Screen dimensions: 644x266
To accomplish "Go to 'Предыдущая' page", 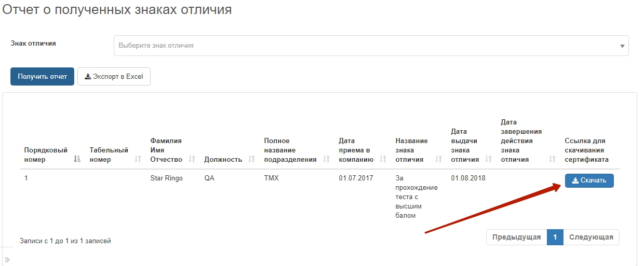I will (517, 237).
